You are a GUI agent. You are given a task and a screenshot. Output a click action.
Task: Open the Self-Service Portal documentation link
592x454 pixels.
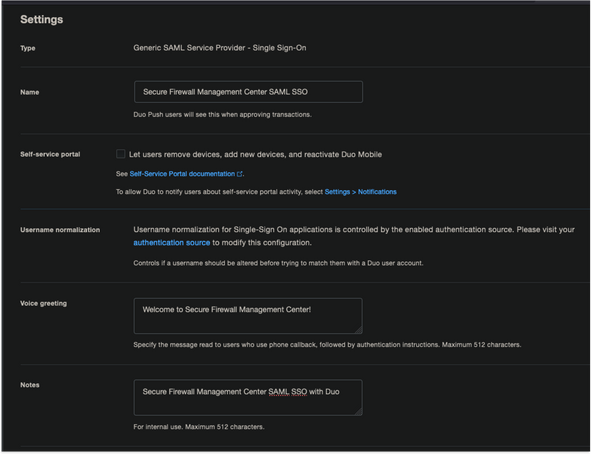[182, 174]
